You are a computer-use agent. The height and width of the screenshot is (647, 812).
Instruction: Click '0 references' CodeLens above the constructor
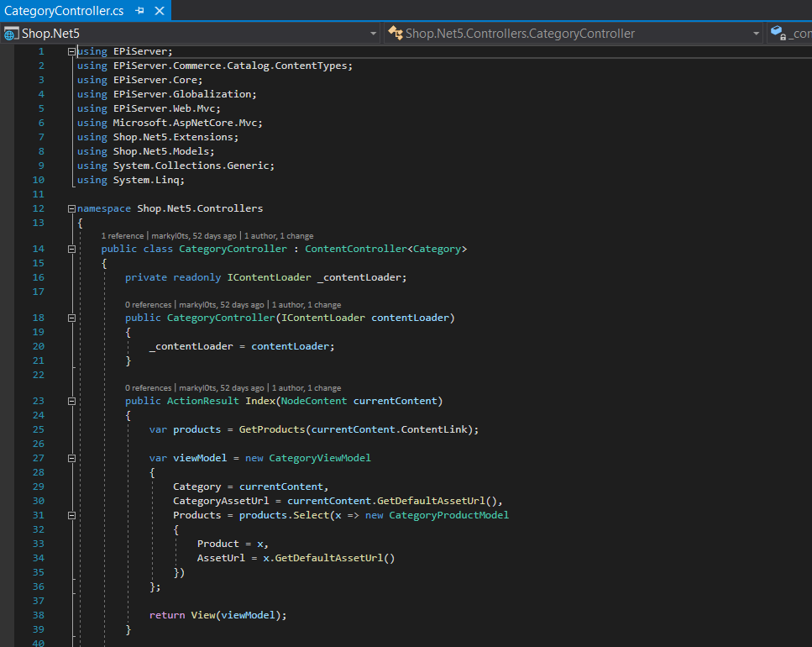(x=148, y=305)
